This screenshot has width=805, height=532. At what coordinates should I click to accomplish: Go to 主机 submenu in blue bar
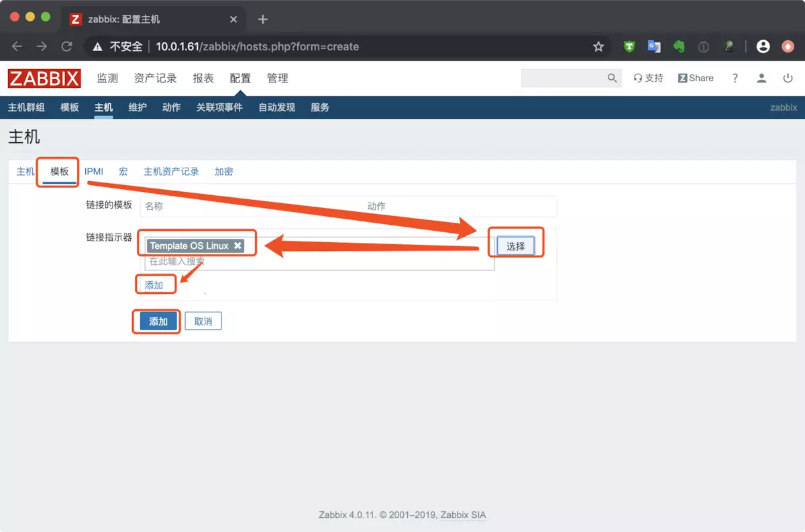click(x=103, y=107)
